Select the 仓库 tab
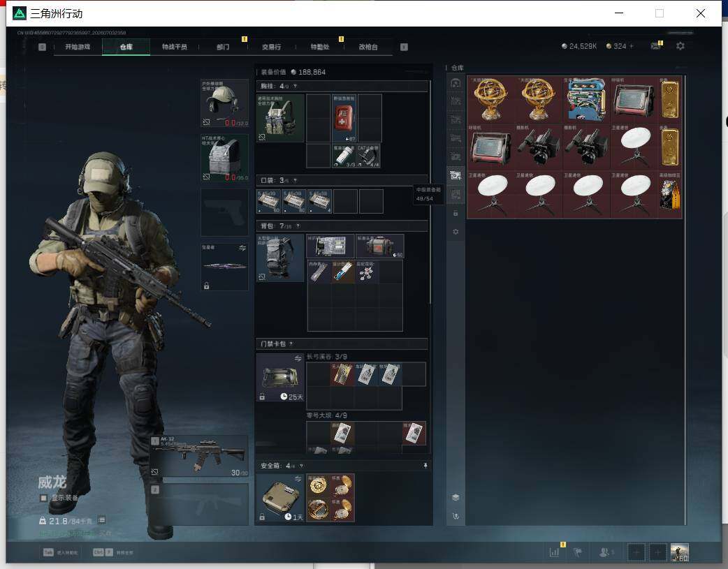 click(x=126, y=47)
